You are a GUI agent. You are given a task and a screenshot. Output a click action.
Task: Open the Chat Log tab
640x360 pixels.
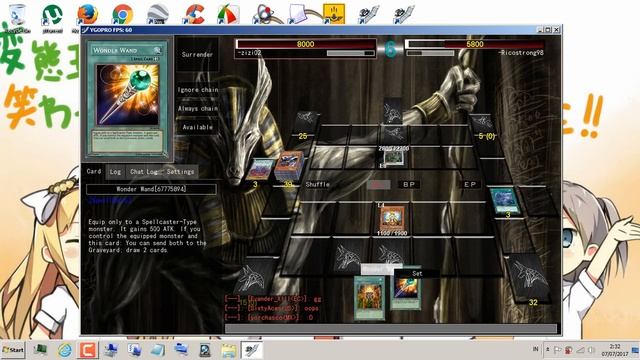tap(144, 172)
